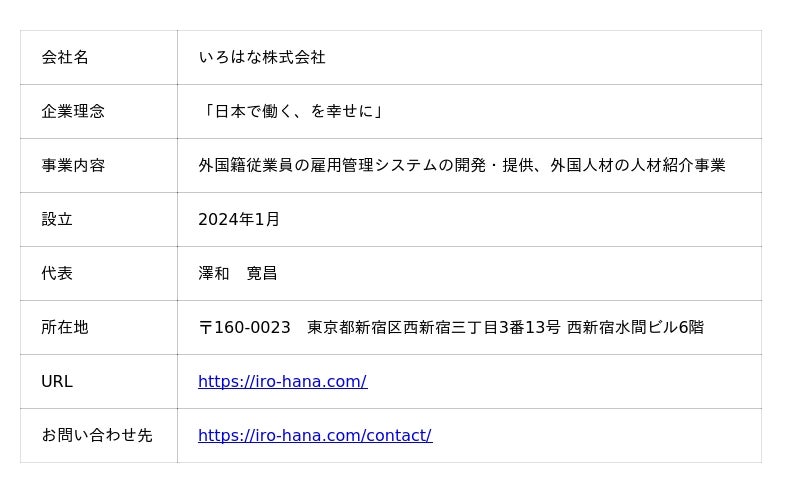Click the postal code 〒160-0023
The height and width of the screenshot is (493, 800).
(x=245, y=328)
